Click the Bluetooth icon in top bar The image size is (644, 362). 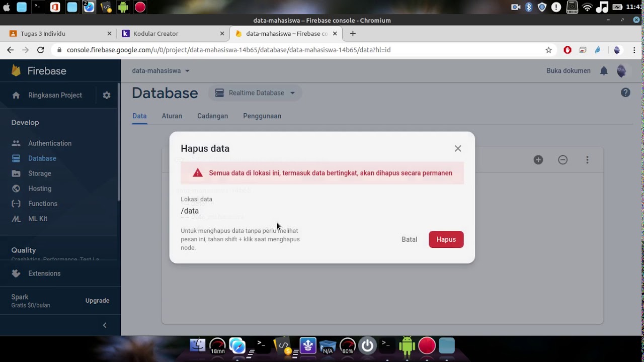coord(529,7)
